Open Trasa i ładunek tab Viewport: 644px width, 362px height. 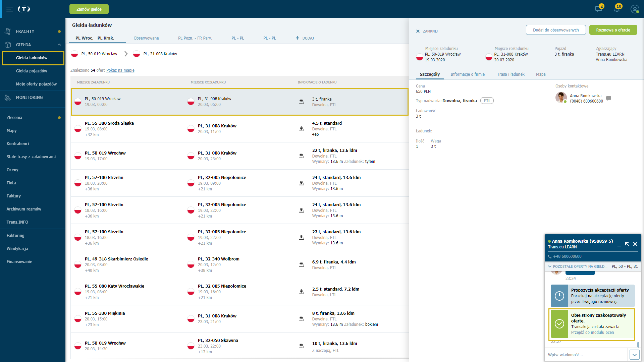point(511,74)
